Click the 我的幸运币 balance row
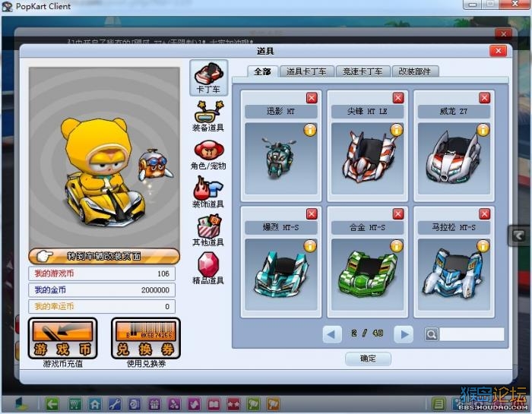The width and height of the screenshot is (532, 414). 102,307
